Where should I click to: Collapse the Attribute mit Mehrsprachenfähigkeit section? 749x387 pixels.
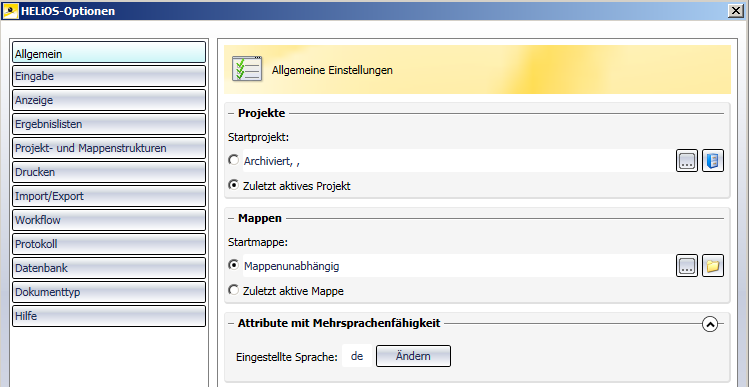(710, 324)
